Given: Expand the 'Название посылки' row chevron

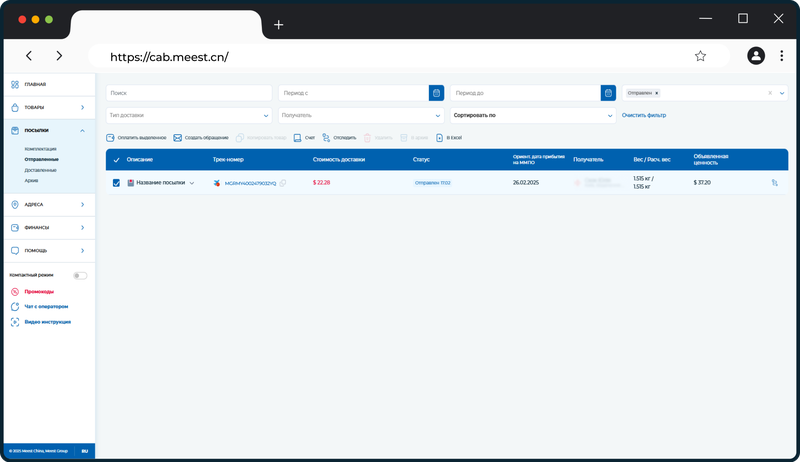Looking at the screenshot, I should pyautogui.click(x=192, y=183).
